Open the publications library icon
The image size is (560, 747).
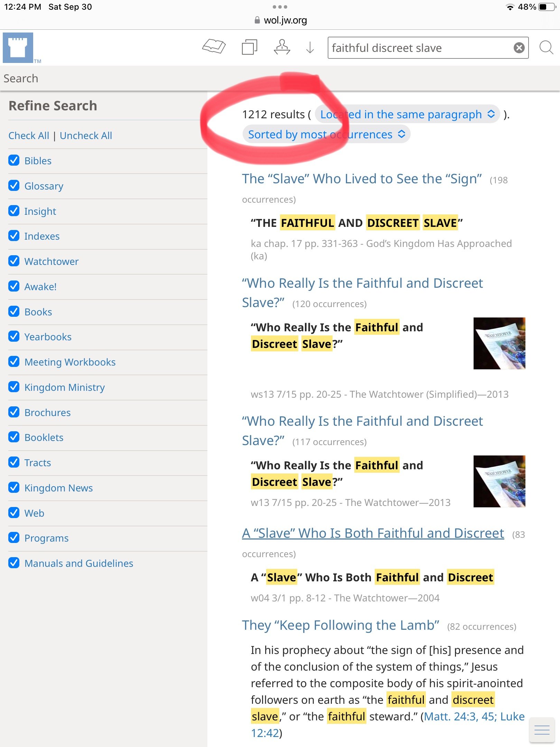pyautogui.click(x=250, y=47)
